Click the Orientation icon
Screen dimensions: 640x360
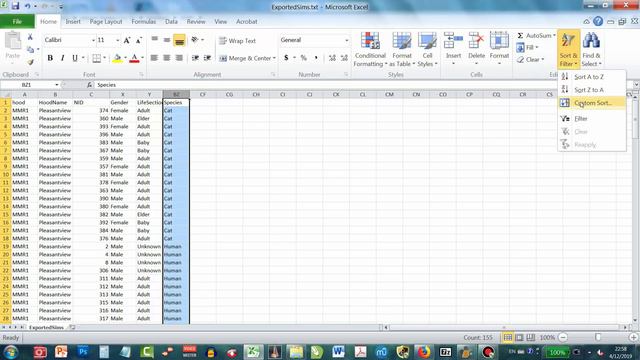(x=196, y=40)
